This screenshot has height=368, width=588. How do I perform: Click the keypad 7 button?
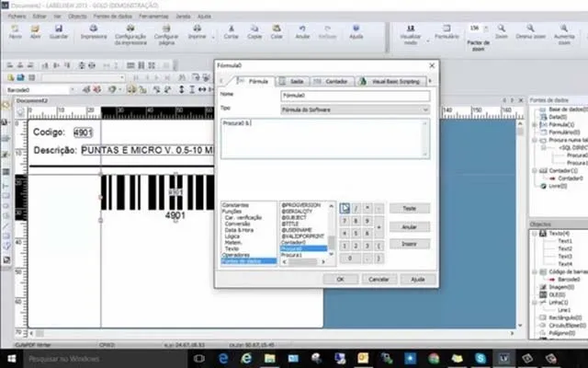[345, 221]
